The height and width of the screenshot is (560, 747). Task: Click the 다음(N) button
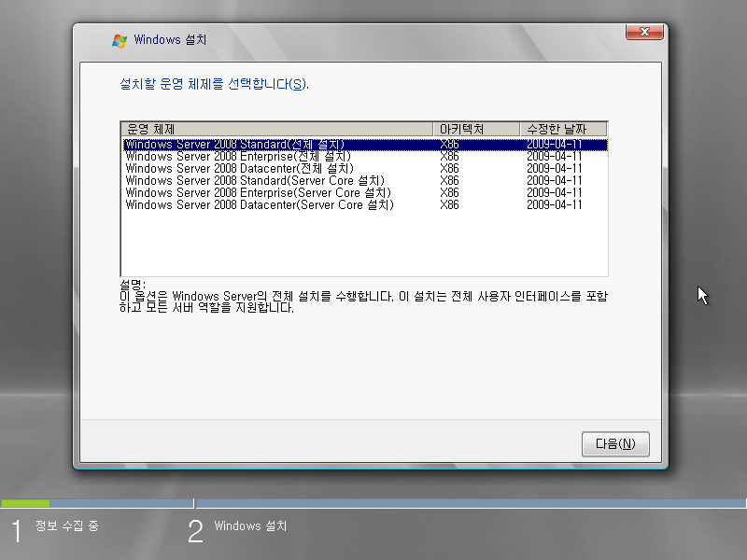point(615,444)
